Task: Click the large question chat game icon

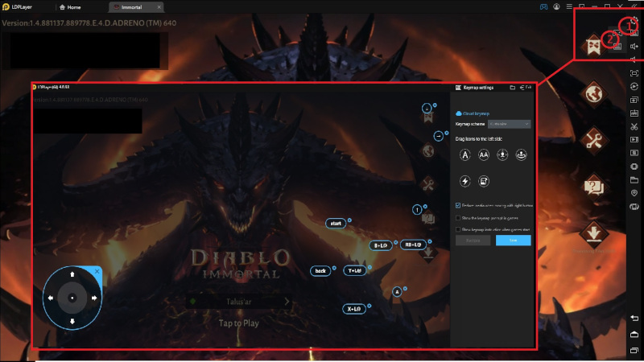Action: 593,187
